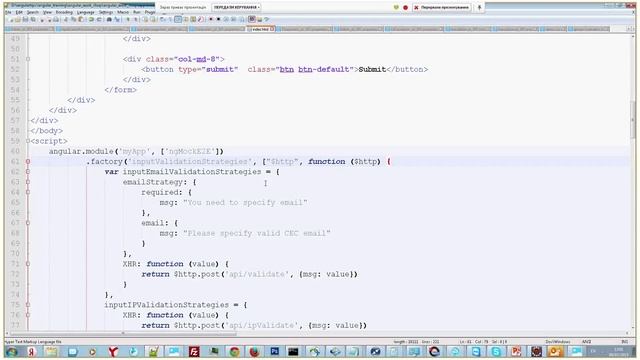Collapse the fold marker at line 51
The image size is (640, 360).
coord(28,59)
